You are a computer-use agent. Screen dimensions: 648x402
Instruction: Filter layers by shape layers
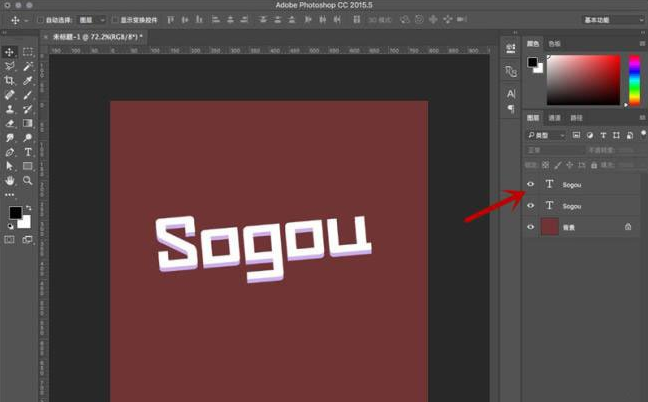tap(616, 135)
